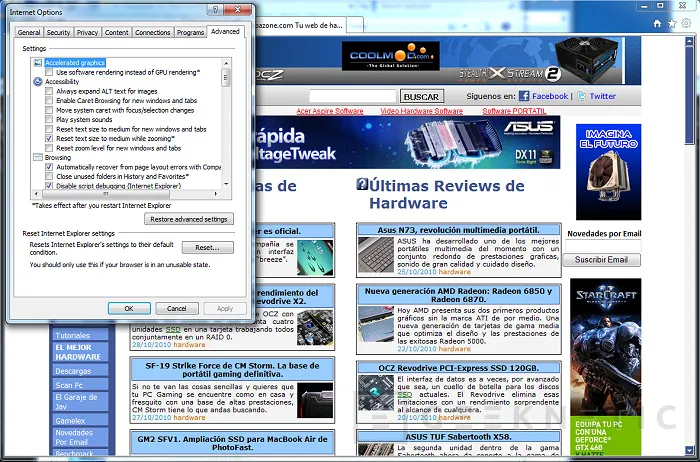Viewport: 700px width, 462px height.
Task: Click the Internet Explorer Home icon
Action: tap(657, 24)
